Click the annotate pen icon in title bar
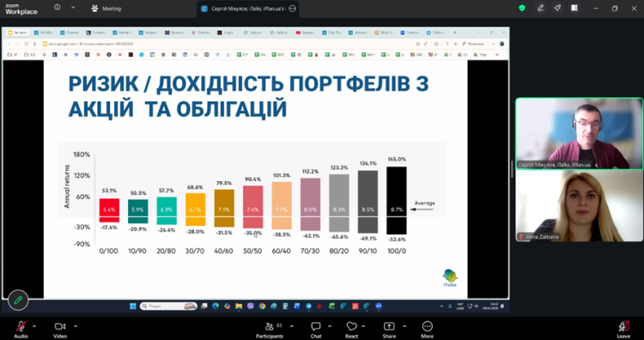Screen dimensions: 644x340 [541, 9]
